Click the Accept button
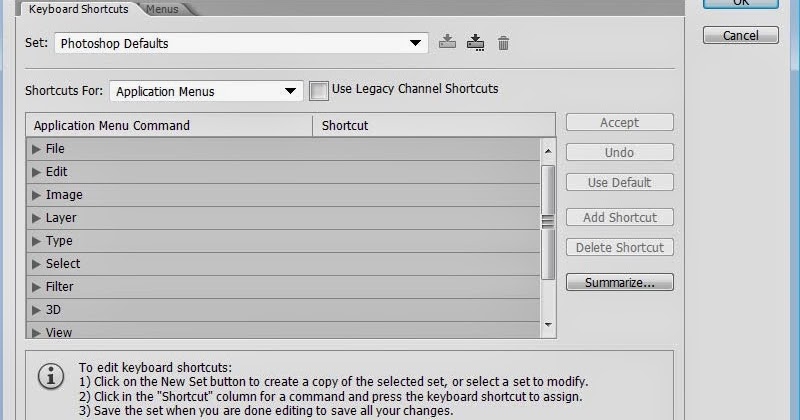The image size is (800, 420). (x=620, y=122)
